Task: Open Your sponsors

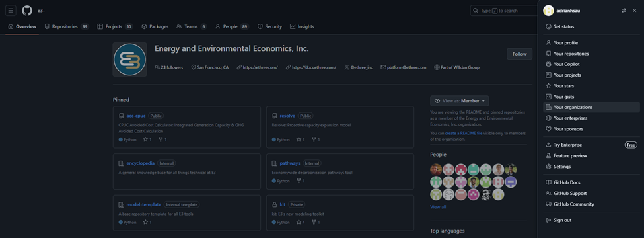Action: pyautogui.click(x=591, y=129)
